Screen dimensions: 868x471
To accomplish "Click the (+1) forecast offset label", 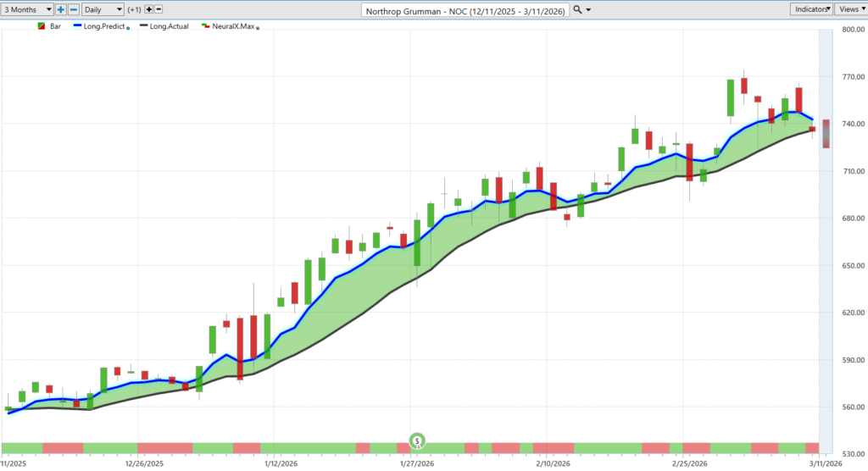I will (134, 9).
